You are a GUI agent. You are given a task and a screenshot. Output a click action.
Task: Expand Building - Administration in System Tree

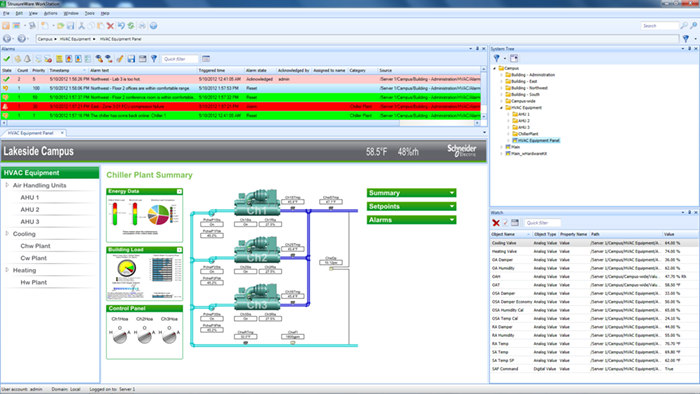(x=501, y=75)
